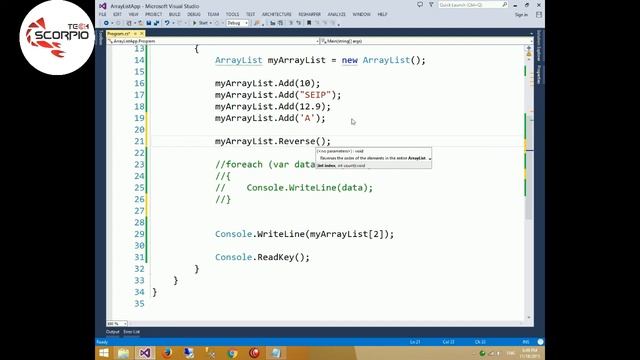The width and height of the screenshot is (640, 360).
Task: Click the editor vertical scrollbar
Action: tap(529, 182)
